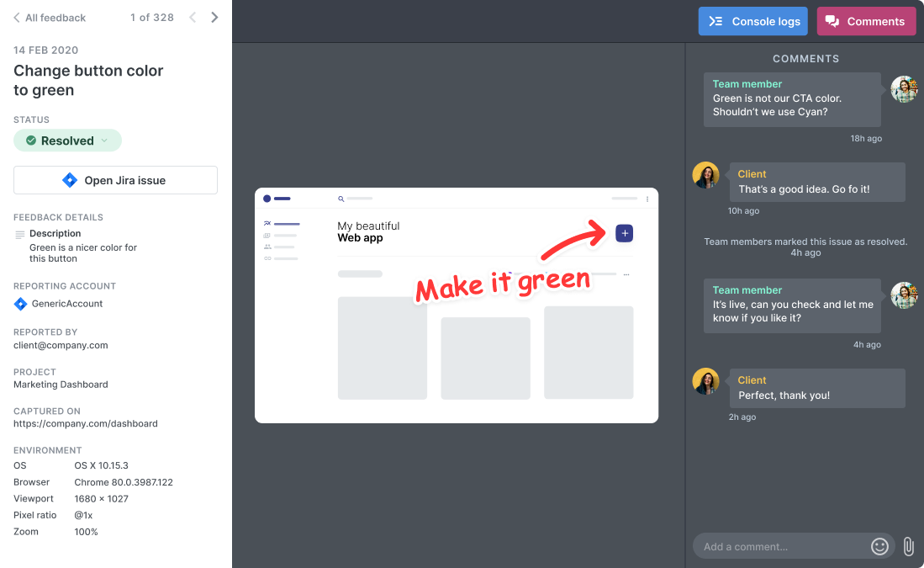Screen dimensions: 924x568
Task: Open the Console logs panel
Action: point(752,22)
